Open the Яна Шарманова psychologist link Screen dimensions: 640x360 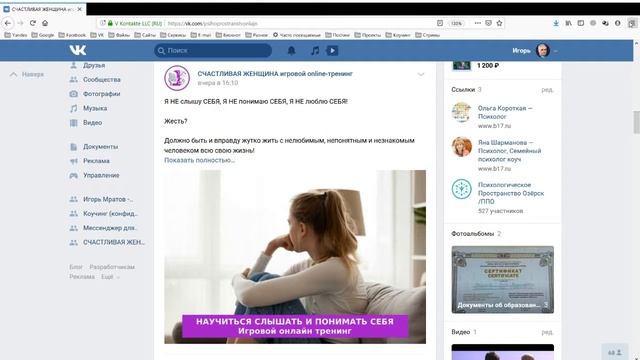coord(509,151)
